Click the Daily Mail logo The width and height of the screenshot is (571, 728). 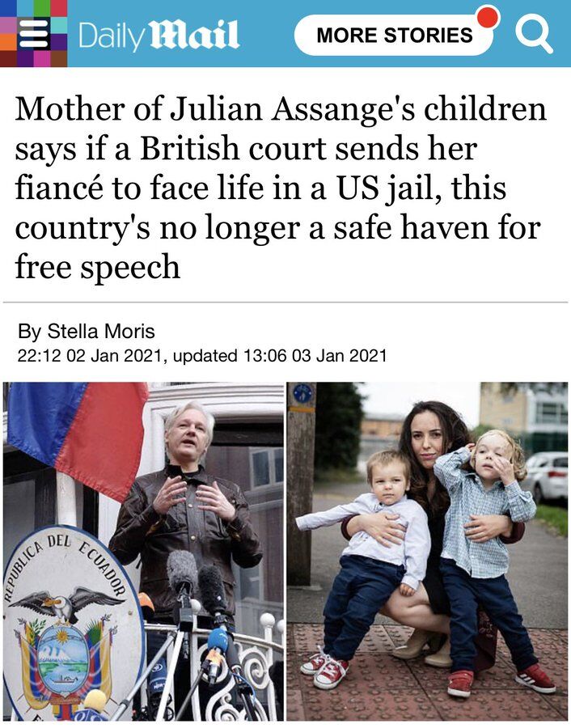pyautogui.click(x=159, y=35)
